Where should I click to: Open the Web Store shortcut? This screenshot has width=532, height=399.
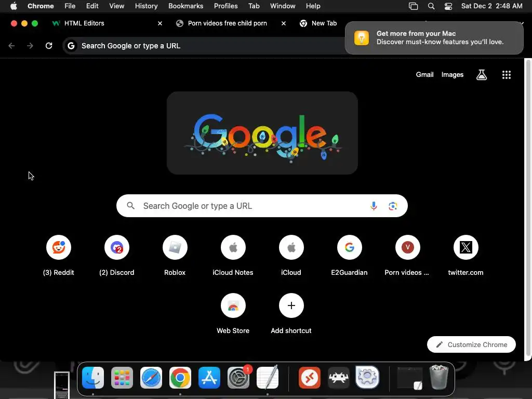pyautogui.click(x=233, y=305)
